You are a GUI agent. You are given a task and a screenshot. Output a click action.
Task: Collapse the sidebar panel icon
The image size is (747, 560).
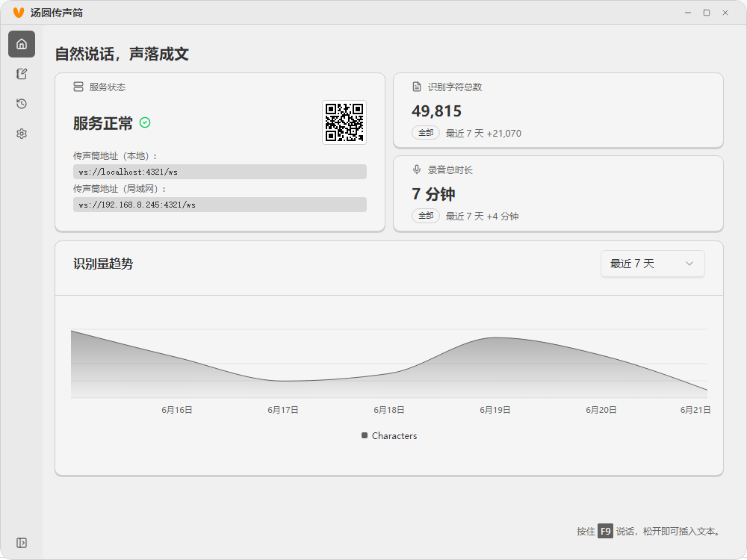[22, 543]
